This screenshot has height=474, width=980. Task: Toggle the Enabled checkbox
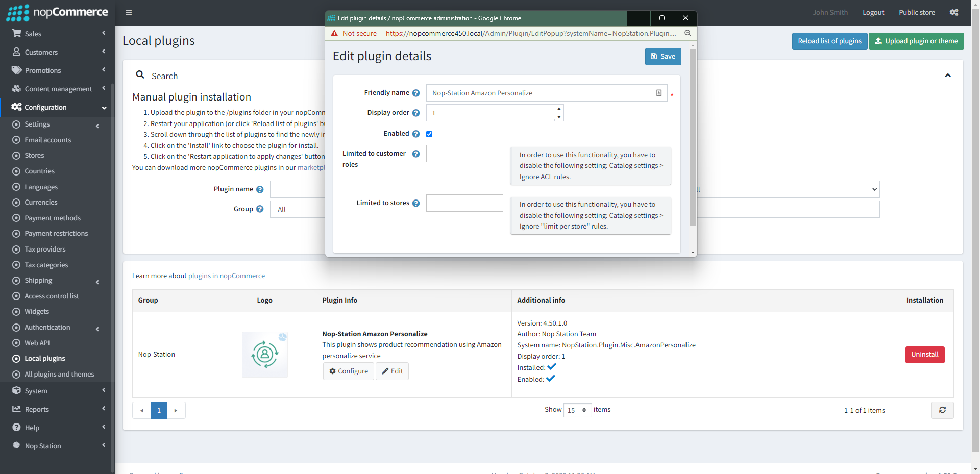tap(429, 134)
